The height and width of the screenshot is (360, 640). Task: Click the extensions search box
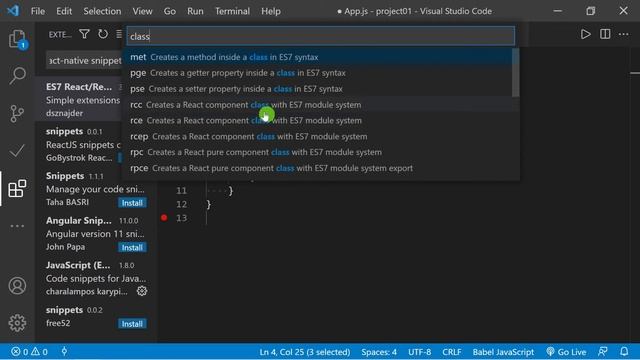tap(84, 60)
